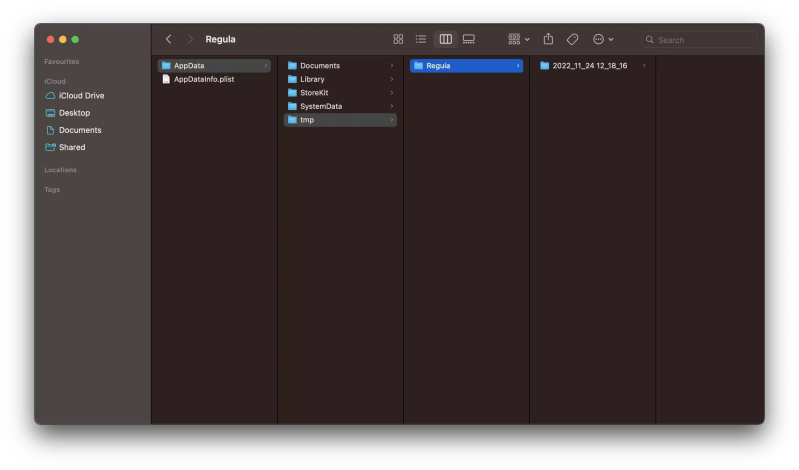Open the Group By dropdown
Image resolution: width=799 pixels, height=470 pixels.
point(519,39)
